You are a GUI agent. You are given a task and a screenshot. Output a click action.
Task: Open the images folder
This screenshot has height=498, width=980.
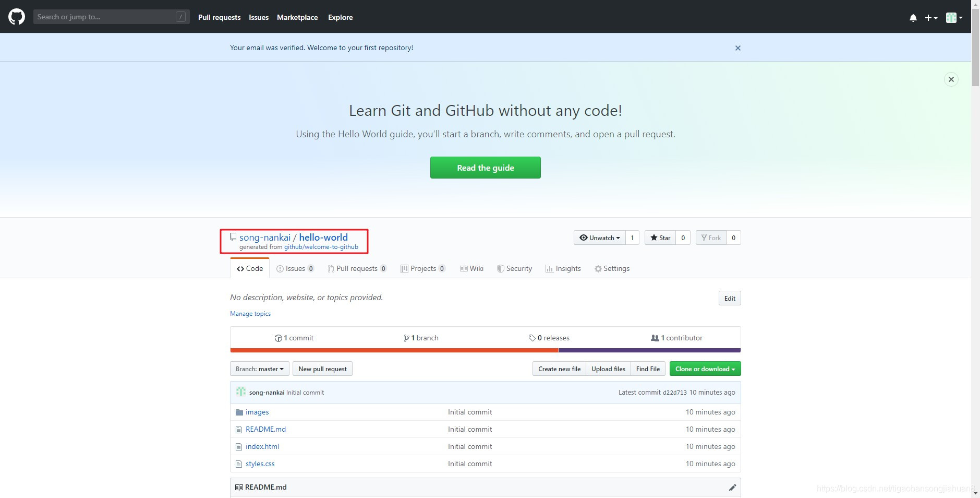pyautogui.click(x=257, y=412)
